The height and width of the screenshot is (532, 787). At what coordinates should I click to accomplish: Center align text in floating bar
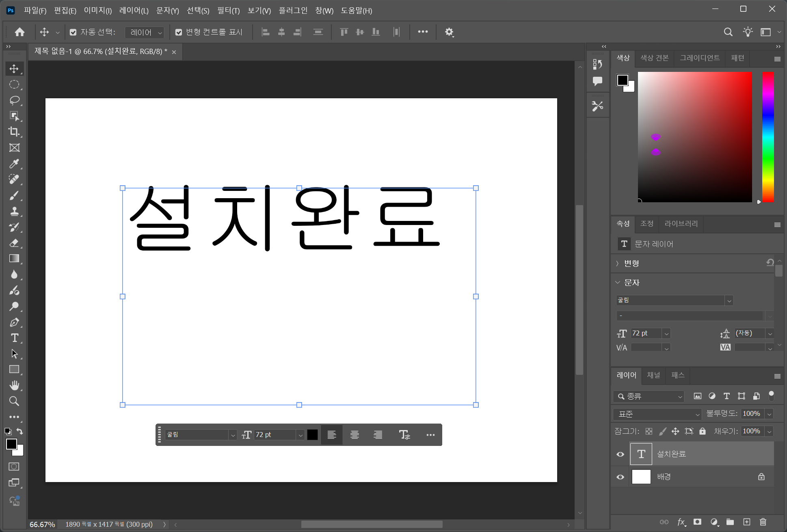pos(355,435)
